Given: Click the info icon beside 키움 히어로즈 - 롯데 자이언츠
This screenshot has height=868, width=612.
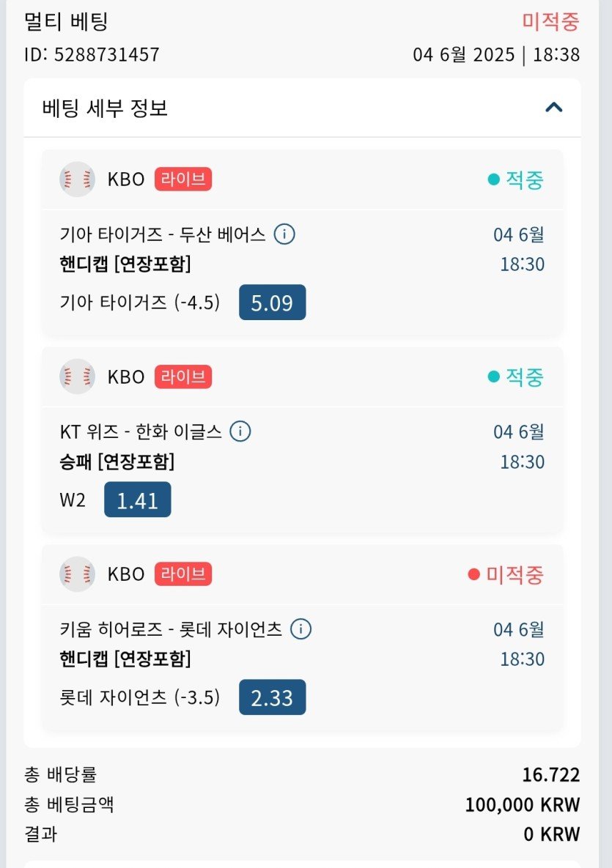Looking at the screenshot, I should [301, 628].
